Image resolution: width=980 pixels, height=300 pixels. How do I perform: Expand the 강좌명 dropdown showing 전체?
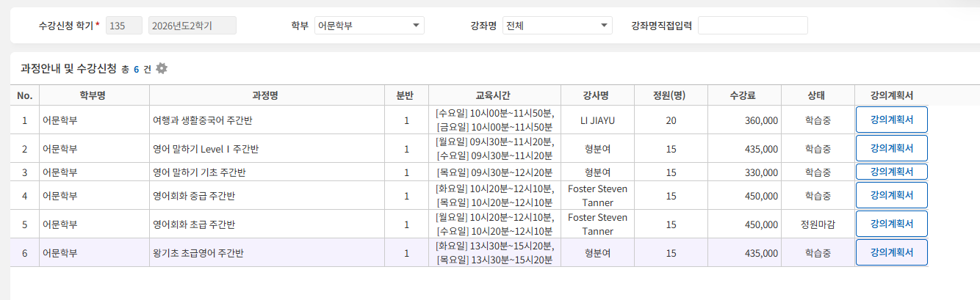[558, 26]
